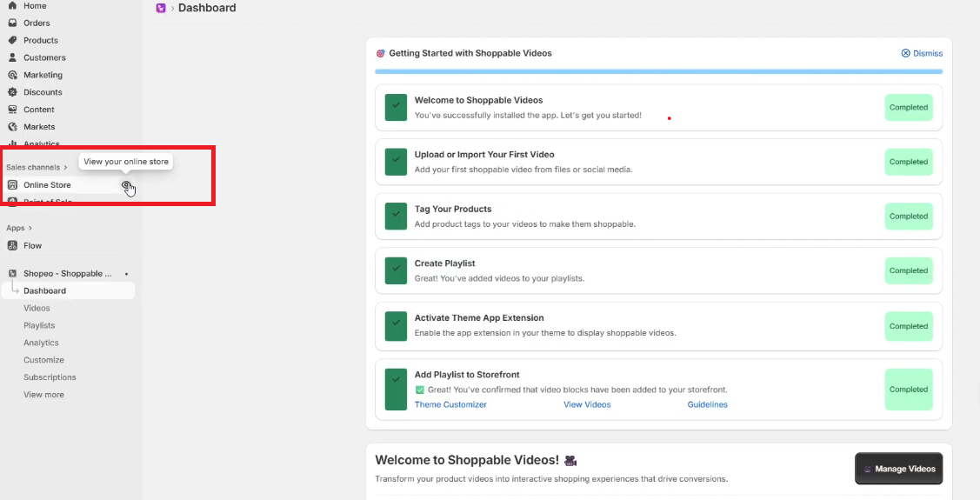The image size is (980, 500).
Task: Click the eye icon to view online store
Action: pos(126,185)
